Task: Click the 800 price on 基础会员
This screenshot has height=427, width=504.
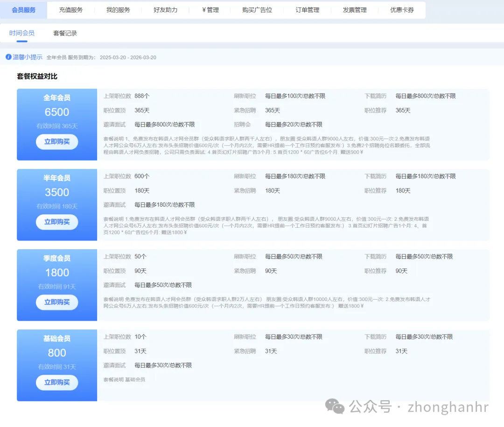Action: tap(57, 353)
